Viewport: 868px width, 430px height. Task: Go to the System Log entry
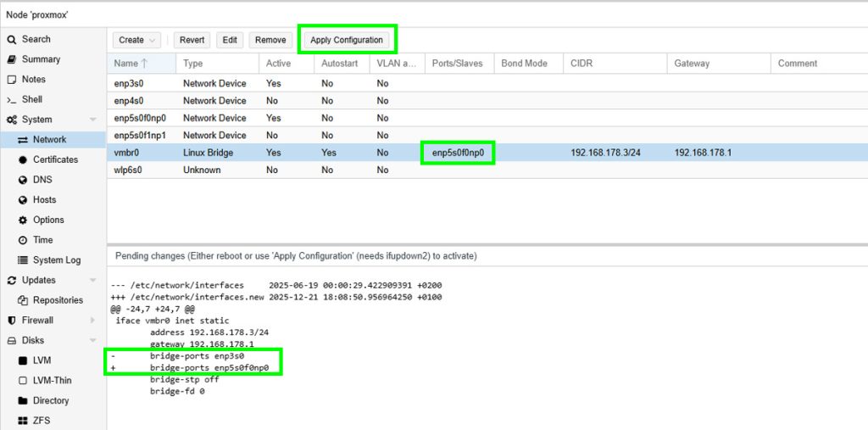(57, 260)
